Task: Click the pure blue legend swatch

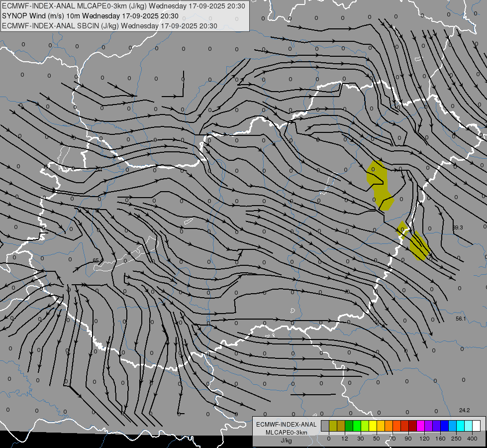Action: click(444, 426)
